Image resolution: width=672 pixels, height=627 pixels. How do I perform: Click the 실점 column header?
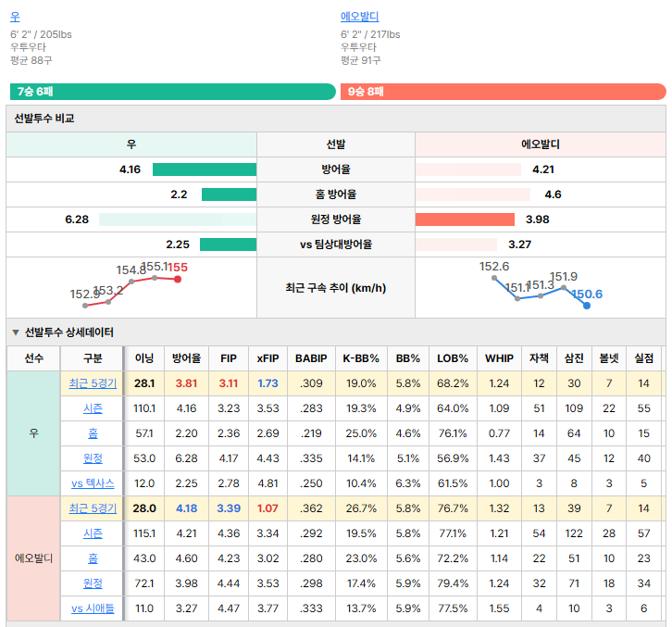pyautogui.click(x=643, y=358)
